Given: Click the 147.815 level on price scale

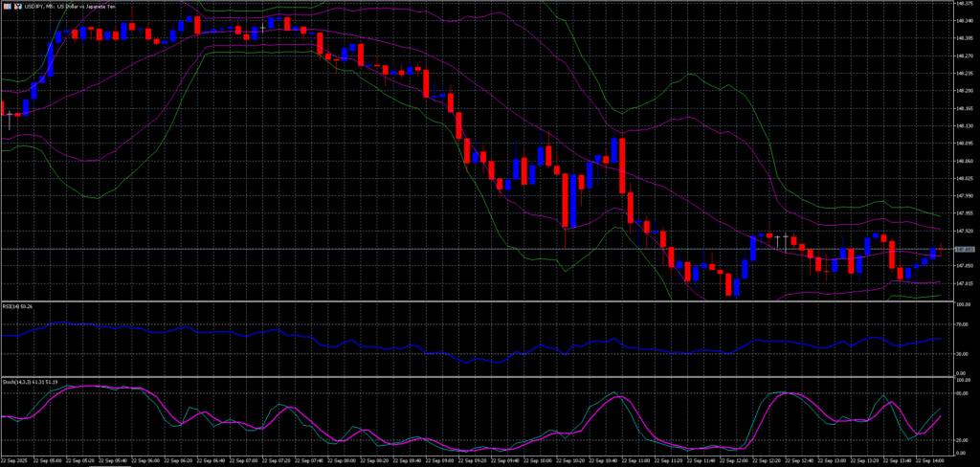Looking at the screenshot, I should coord(965,283).
